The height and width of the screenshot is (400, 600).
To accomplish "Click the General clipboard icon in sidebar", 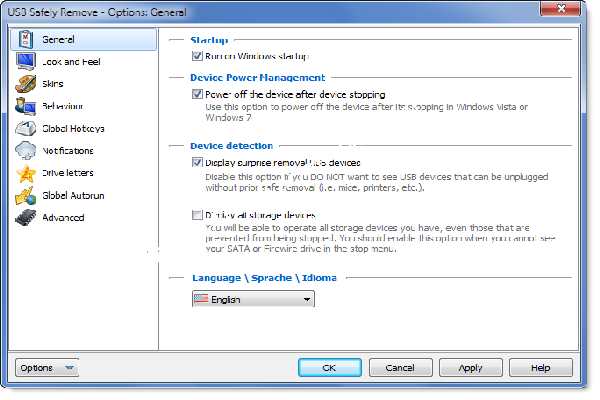I will pyautogui.click(x=26, y=39).
